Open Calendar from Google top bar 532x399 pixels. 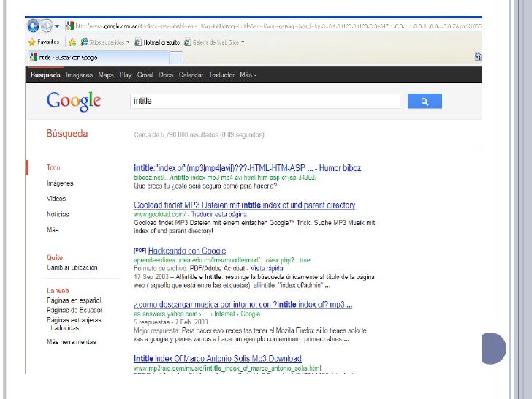click(191, 75)
